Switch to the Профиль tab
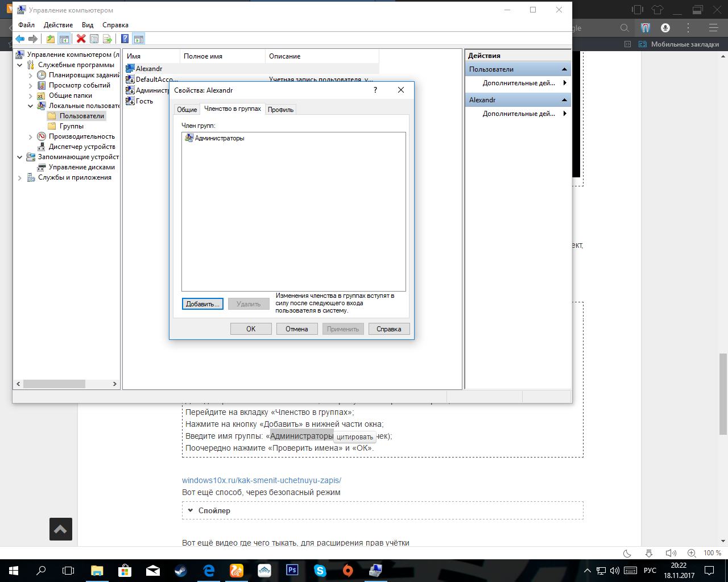The image size is (728, 582). click(280, 110)
